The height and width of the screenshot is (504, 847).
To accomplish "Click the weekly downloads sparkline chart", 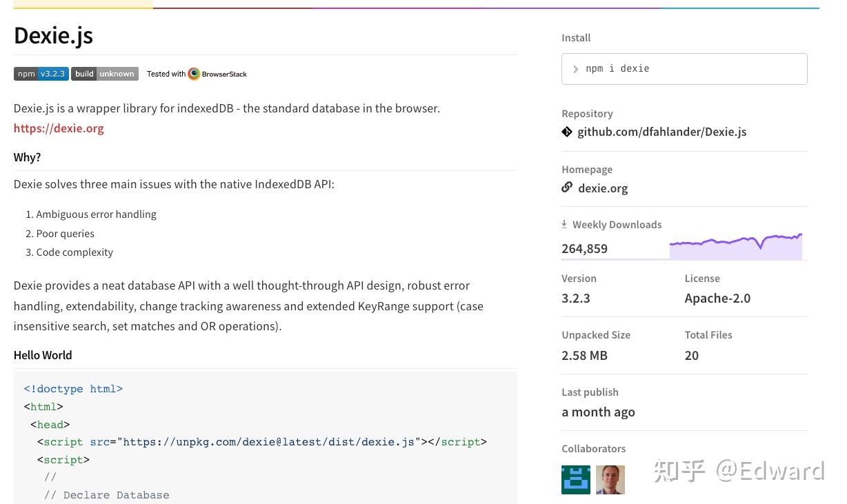I will pos(735,246).
